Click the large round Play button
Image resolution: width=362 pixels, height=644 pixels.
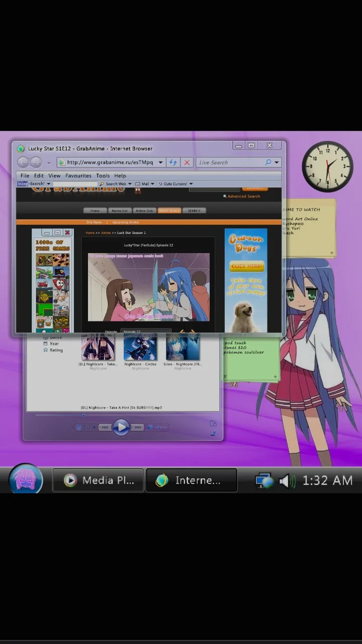tap(121, 428)
